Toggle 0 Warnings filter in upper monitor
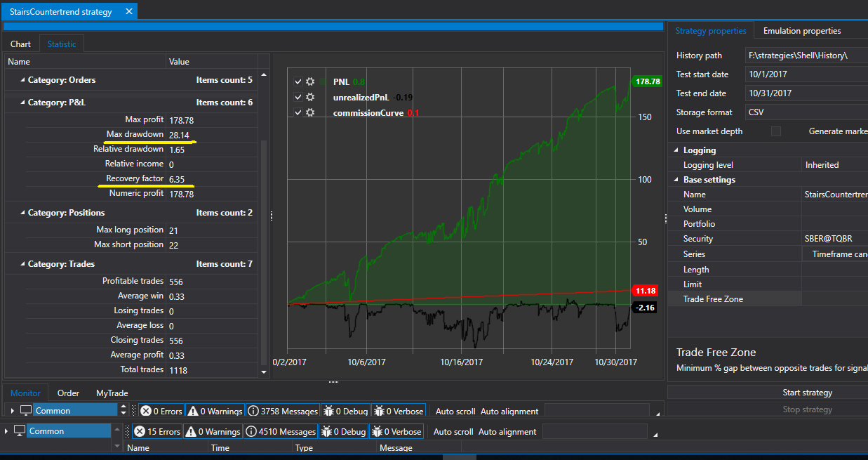868x460 pixels. [214, 411]
